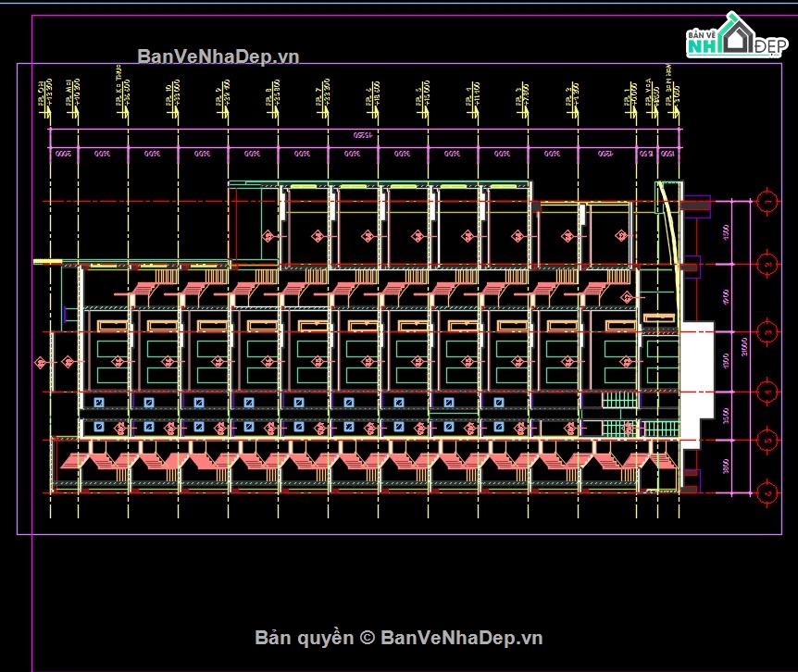Click the 21000 overall dimension text
This screenshot has height=672, width=798.
(x=744, y=346)
